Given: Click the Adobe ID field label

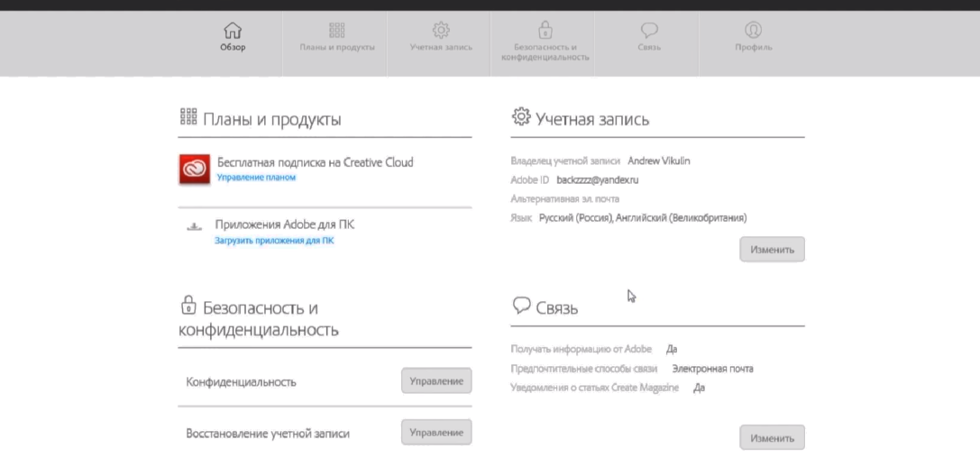Looking at the screenshot, I should [x=529, y=180].
